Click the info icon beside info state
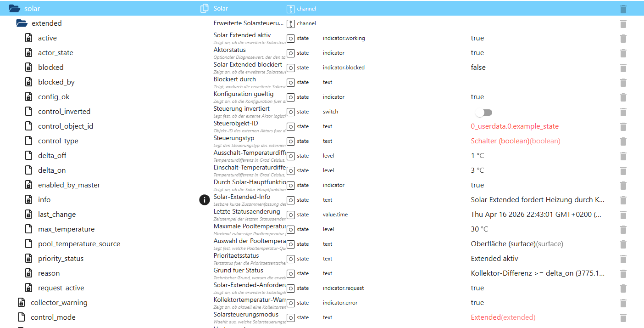This screenshot has height=328, width=644. [x=204, y=200]
